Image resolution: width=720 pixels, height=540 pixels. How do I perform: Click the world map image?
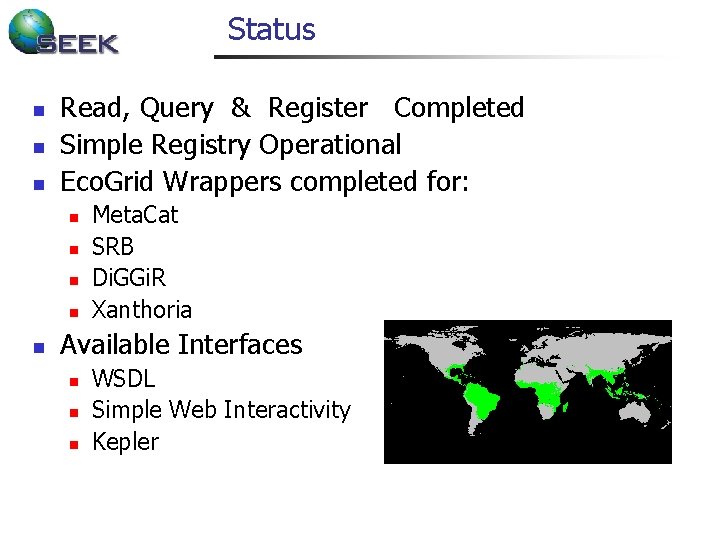[528, 392]
